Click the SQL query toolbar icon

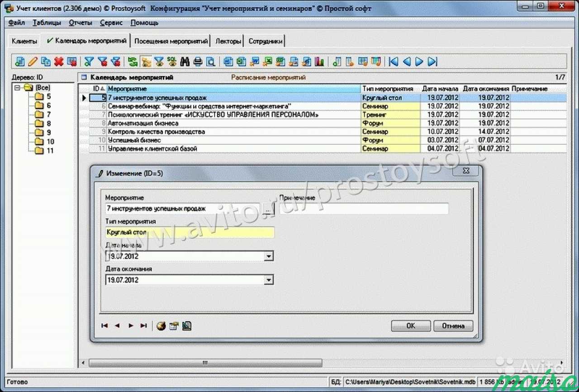pos(172,61)
